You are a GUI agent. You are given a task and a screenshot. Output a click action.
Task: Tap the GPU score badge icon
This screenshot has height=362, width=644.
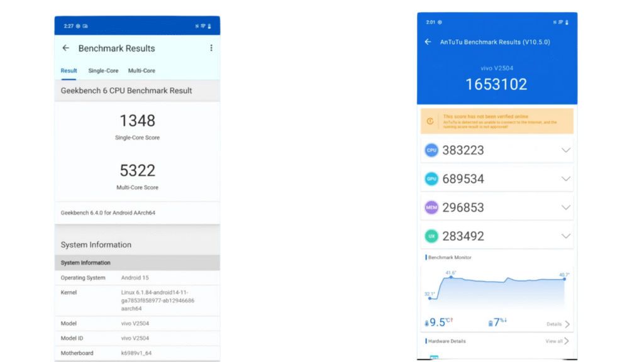[x=431, y=179]
